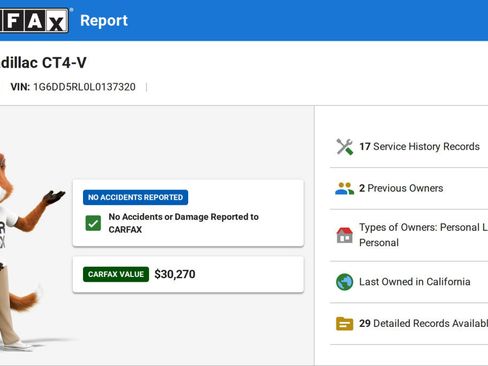Click the globe last owned icon
488x366 pixels.
[344, 282]
